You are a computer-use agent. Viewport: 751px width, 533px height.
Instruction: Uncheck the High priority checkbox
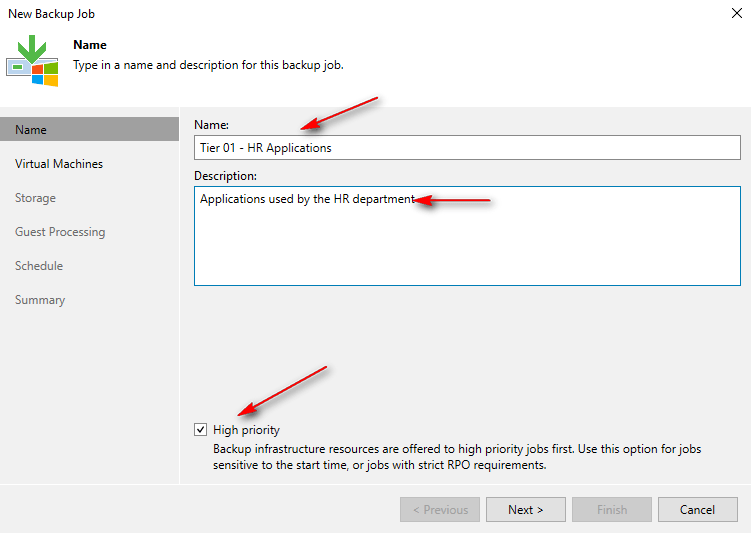pos(201,430)
